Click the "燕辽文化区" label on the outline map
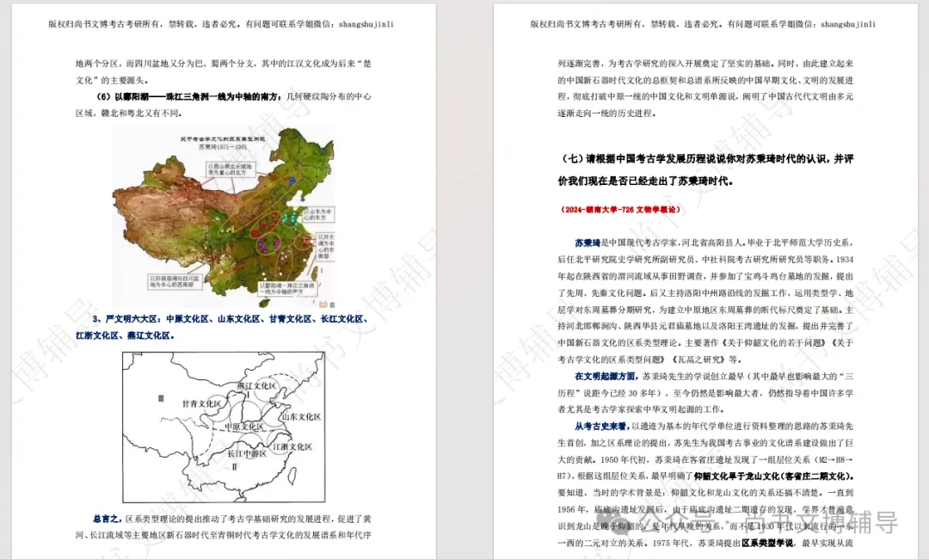929x560 pixels. [x=256, y=385]
